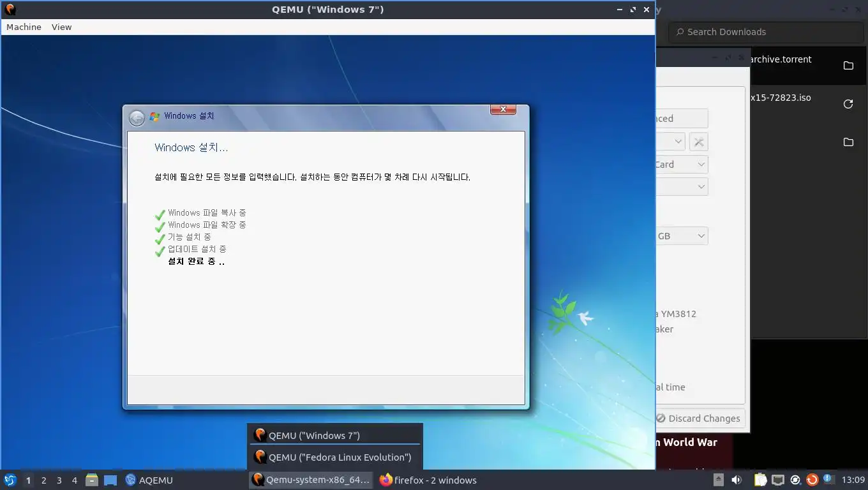Open the dropdown below Card in AQEMU
Viewport: 868px width, 490px height.
pos(682,186)
